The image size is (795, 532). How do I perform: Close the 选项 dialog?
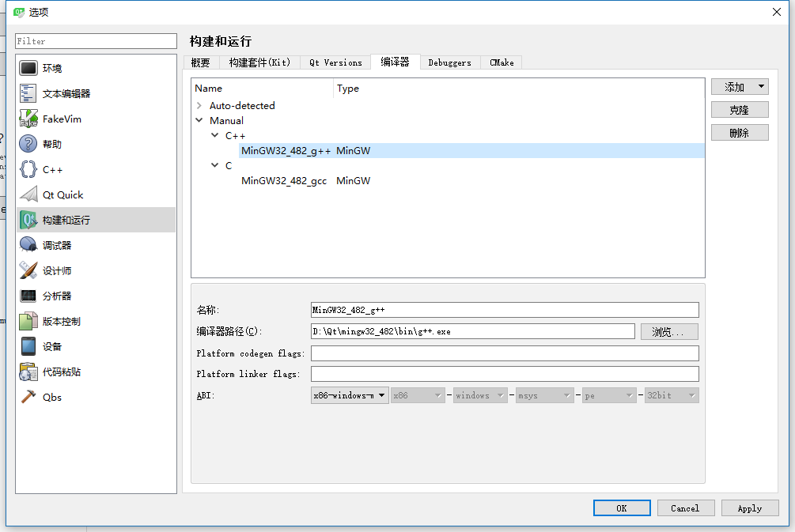pos(776,12)
